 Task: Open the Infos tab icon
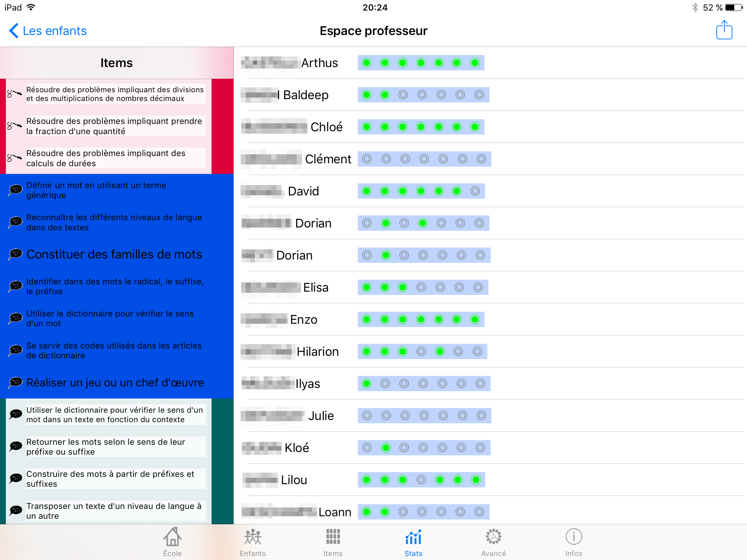point(573,537)
